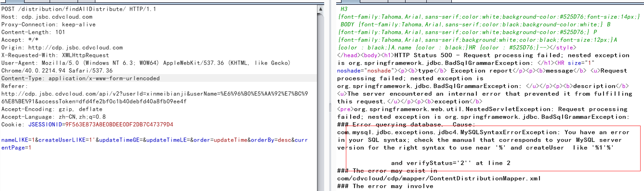Click 'The server encountered an internal error' line

(485, 94)
